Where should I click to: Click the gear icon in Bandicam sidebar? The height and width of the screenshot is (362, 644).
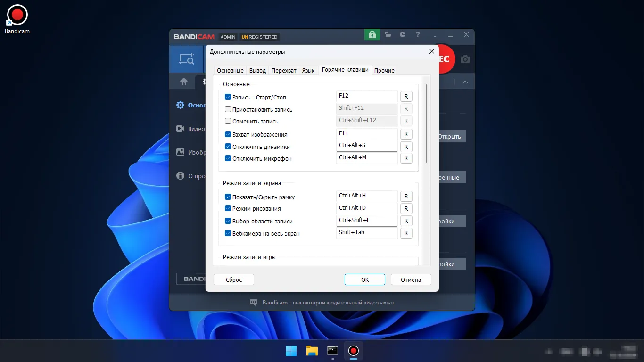180,105
